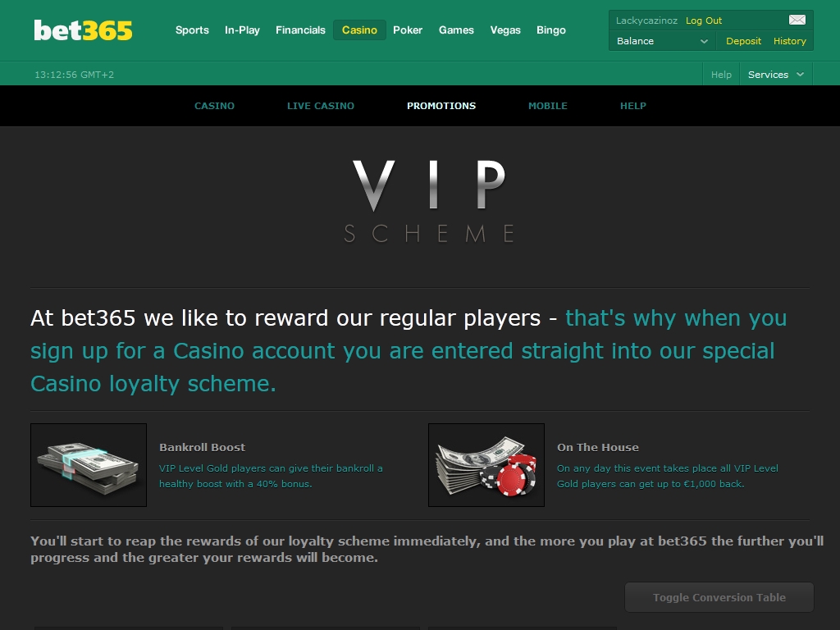The width and height of the screenshot is (840, 630).
Task: Open the Vegas section
Action: click(505, 30)
